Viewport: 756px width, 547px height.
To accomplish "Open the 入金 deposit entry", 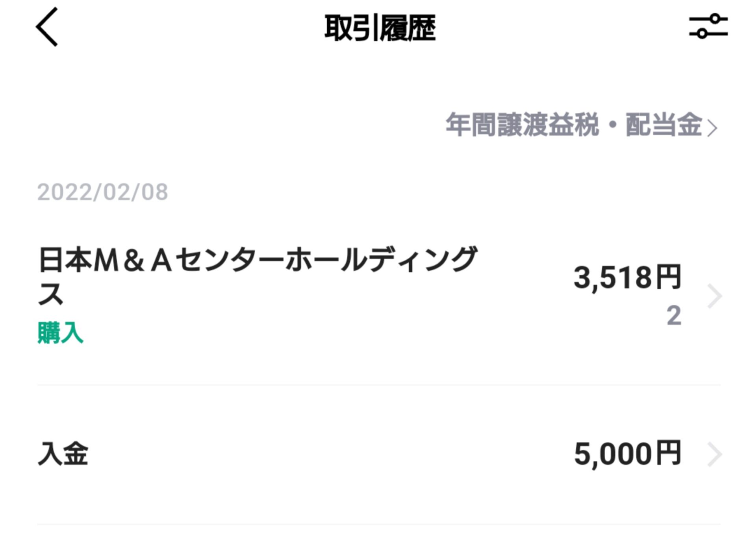I will 63,454.
